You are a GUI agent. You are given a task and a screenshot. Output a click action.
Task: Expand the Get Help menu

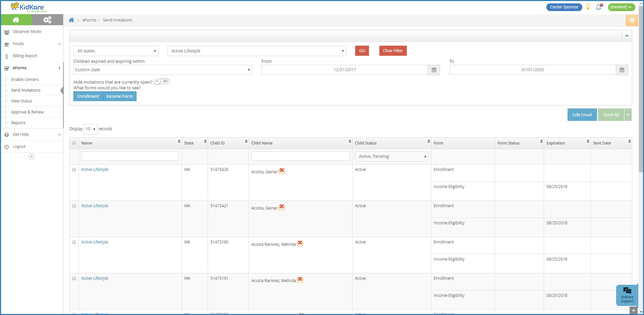(32, 134)
